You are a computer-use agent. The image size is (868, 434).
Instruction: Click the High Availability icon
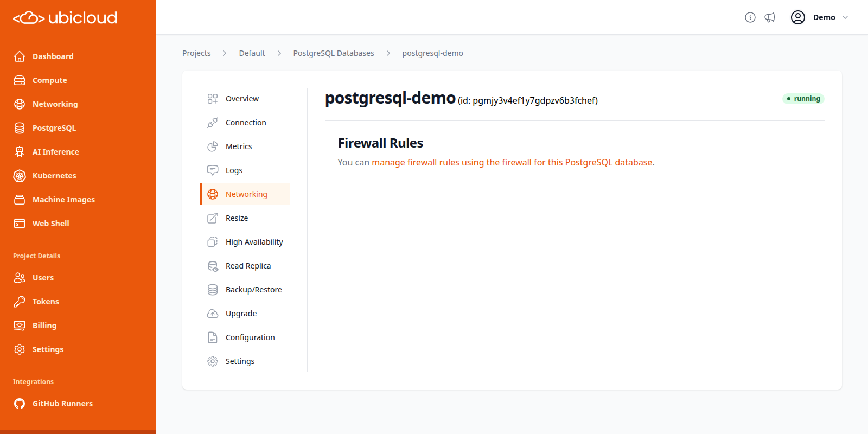click(x=213, y=242)
